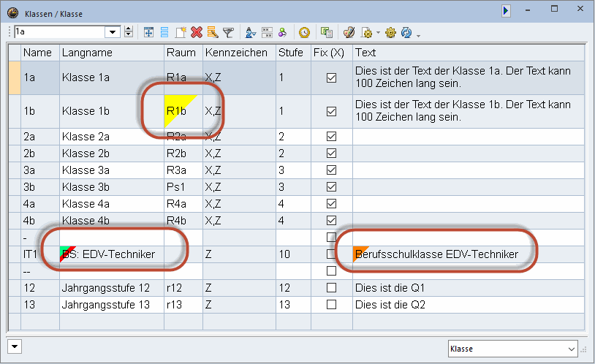Screen dimensions: 595x364
Task: Select room cell 'R4b'
Action: pos(183,220)
